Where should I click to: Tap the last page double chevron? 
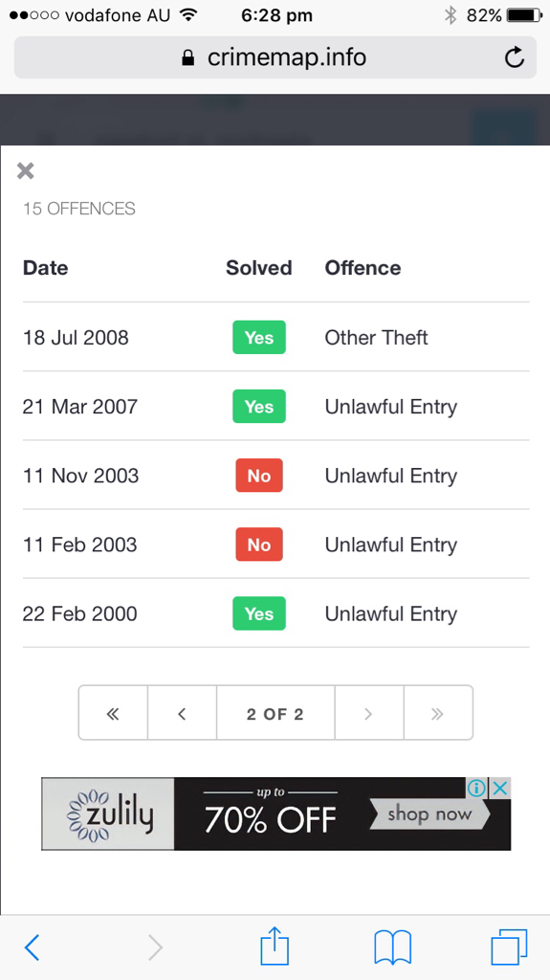pos(438,713)
